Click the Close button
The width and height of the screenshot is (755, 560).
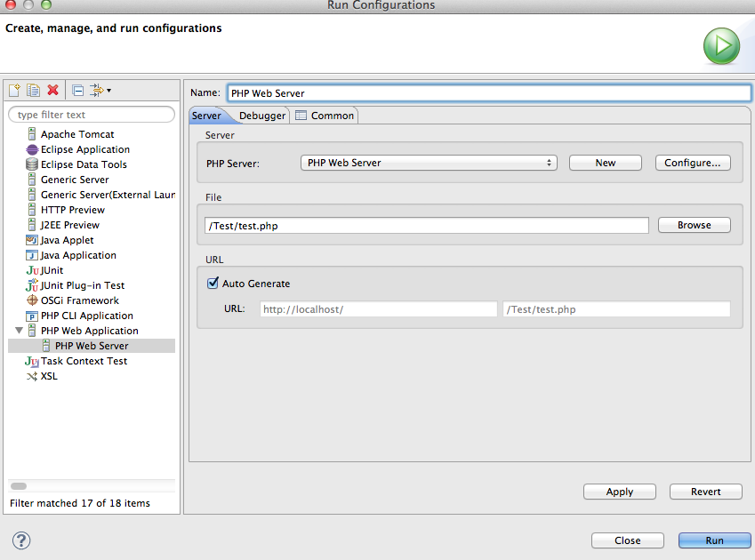click(x=628, y=540)
